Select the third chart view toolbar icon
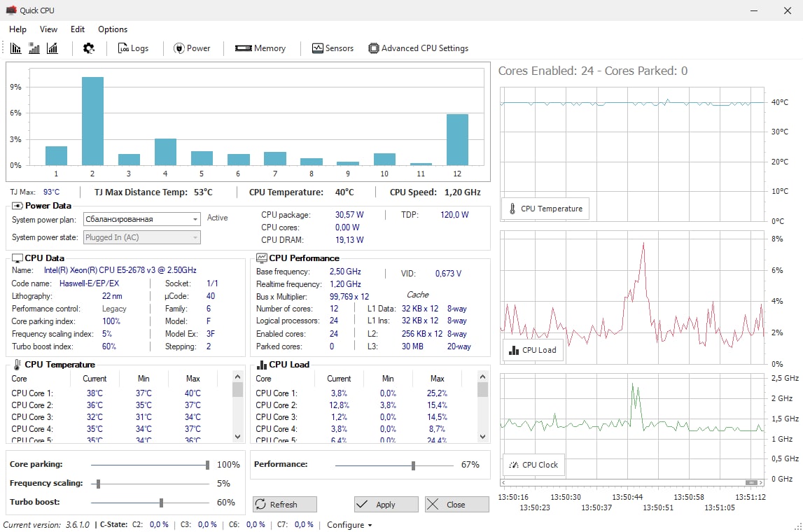 [53, 48]
